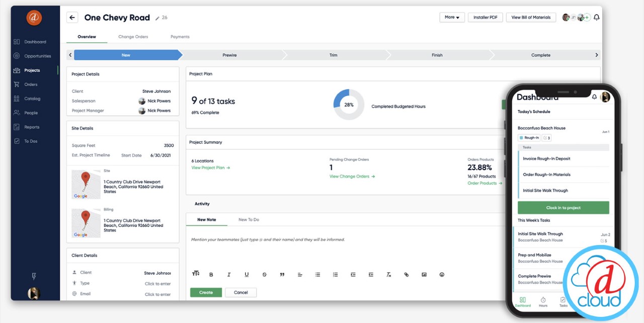644x323 pixels.
Task: Select the Hours icon on the mobile screen
Action: tap(543, 301)
